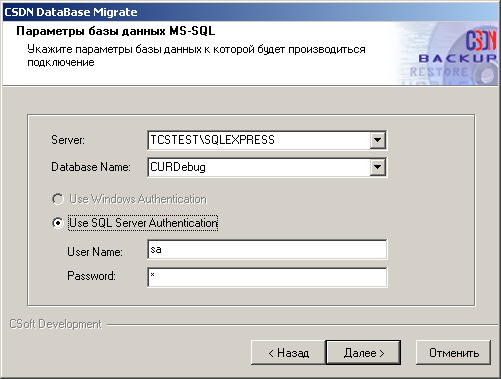Focus the User Name input field

(267, 249)
